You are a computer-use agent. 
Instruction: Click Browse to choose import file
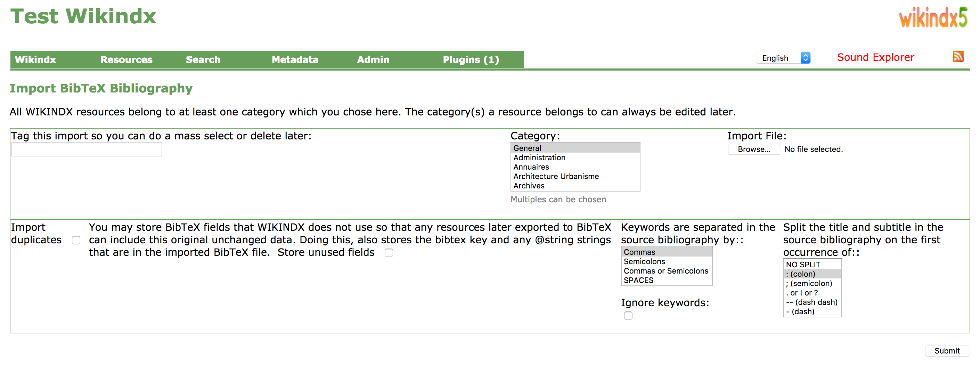point(754,149)
